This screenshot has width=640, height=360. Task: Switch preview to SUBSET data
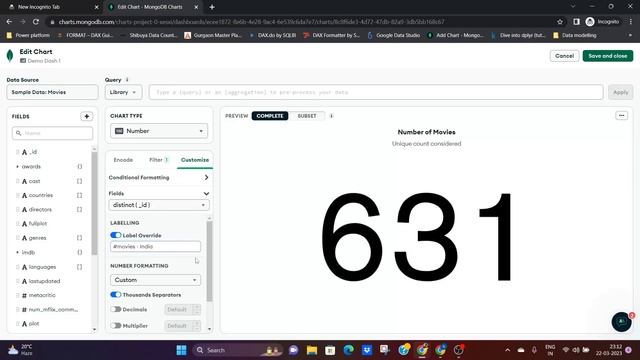click(307, 116)
